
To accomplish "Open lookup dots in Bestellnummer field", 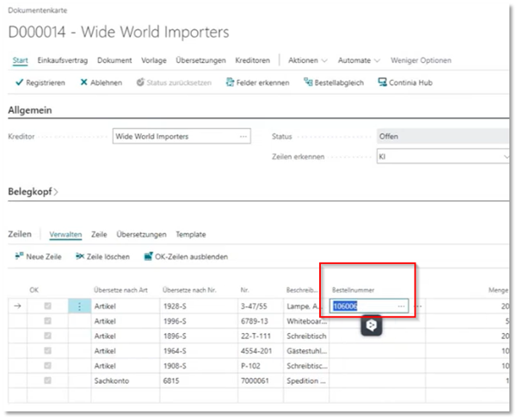I will [401, 306].
